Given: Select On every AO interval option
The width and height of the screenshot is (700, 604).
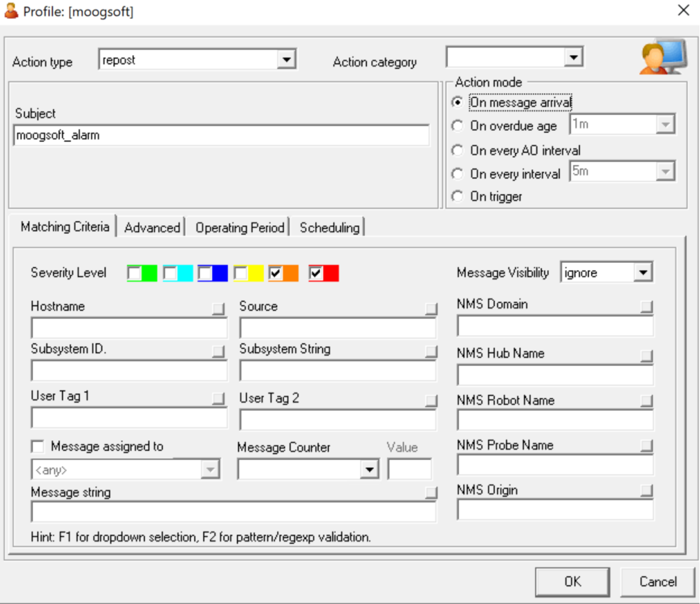Looking at the screenshot, I should 457,150.
